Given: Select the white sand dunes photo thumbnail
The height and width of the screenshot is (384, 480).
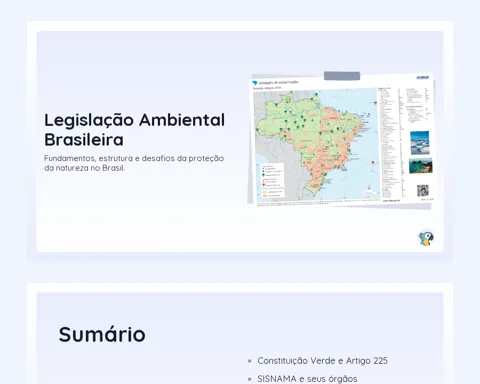Looking at the screenshot, I should tap(420, 143).
